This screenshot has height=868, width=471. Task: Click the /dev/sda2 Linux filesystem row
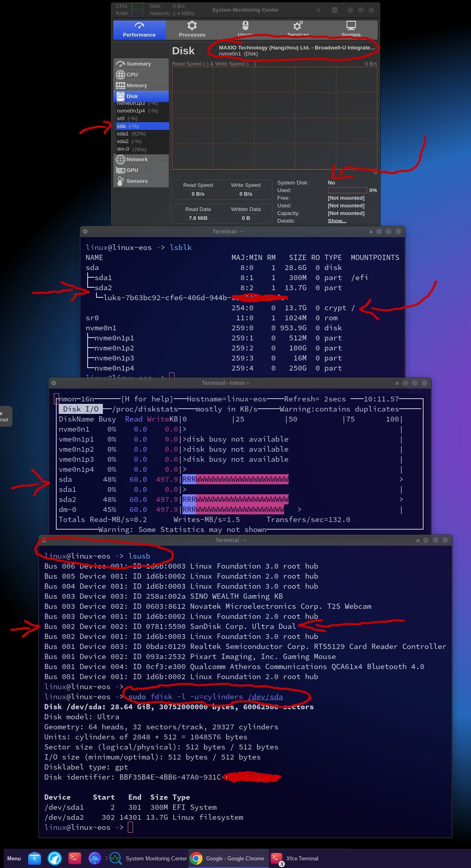pos(144,817)
